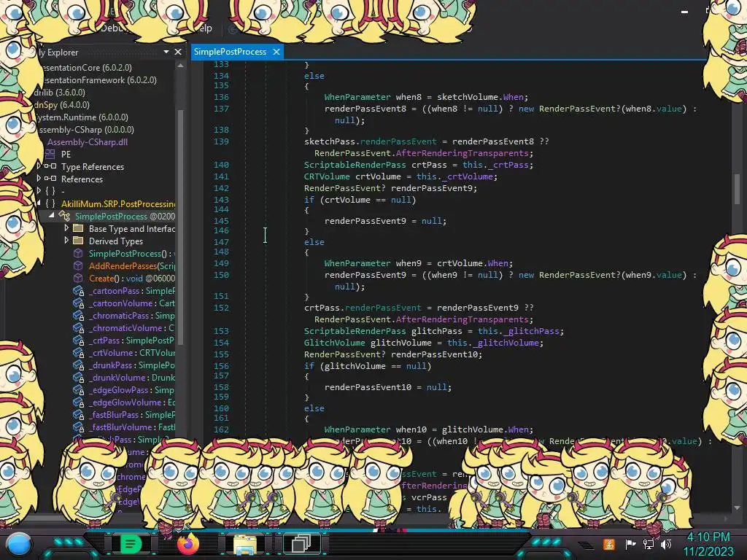
Task: Click GlitchVolume type on line 154
Action: [x=334, y=343]
